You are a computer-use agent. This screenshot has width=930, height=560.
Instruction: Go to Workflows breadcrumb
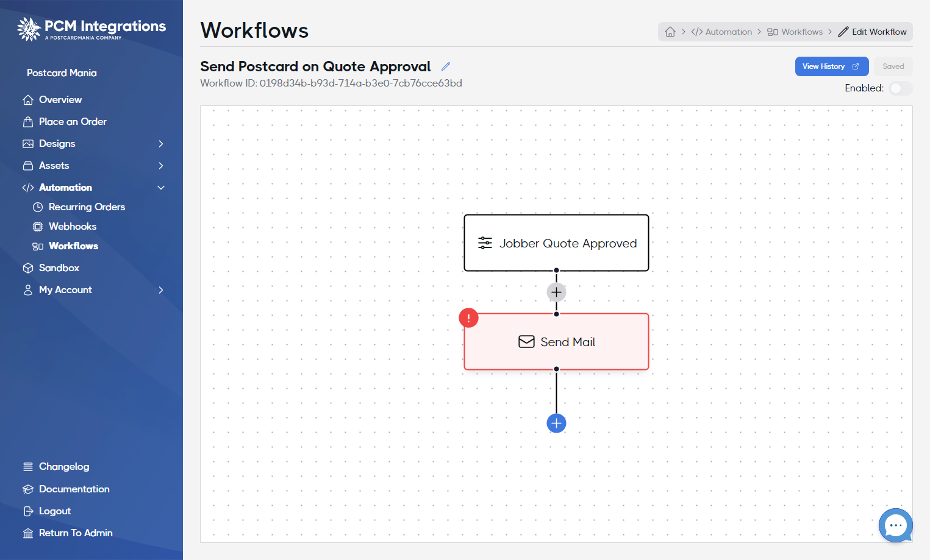click(795, 32)
